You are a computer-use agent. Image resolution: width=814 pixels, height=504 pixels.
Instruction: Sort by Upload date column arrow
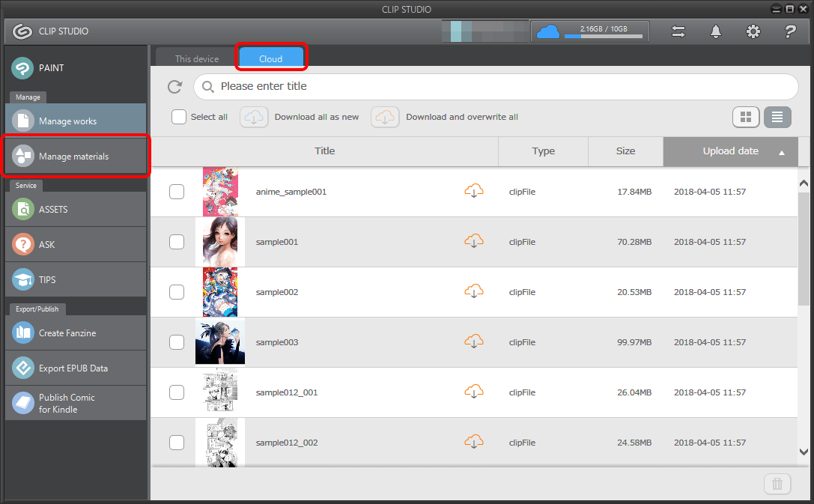(x=782, y=152)
